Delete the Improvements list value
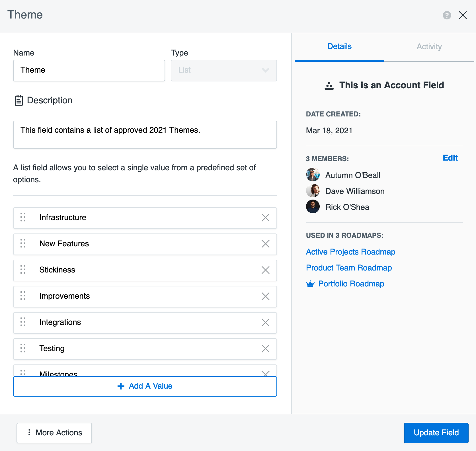This screenshot has width=476, height=451. (x=265, y=296)
